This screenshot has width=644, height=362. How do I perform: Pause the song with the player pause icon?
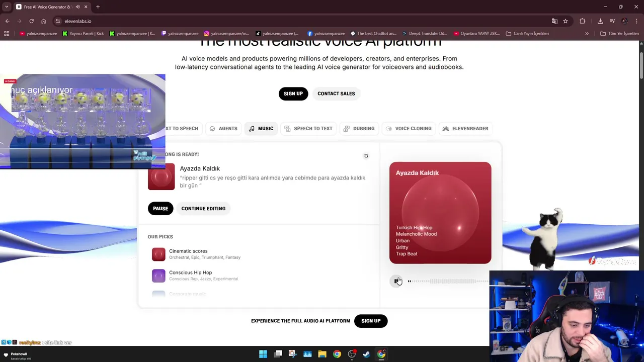point(396,281)
